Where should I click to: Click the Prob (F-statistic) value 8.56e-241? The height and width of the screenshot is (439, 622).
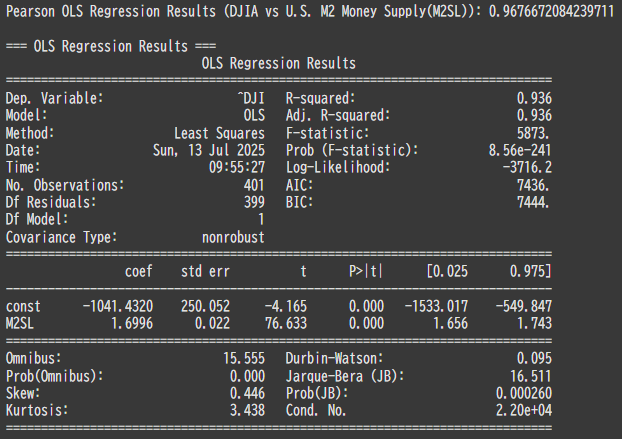520,150
